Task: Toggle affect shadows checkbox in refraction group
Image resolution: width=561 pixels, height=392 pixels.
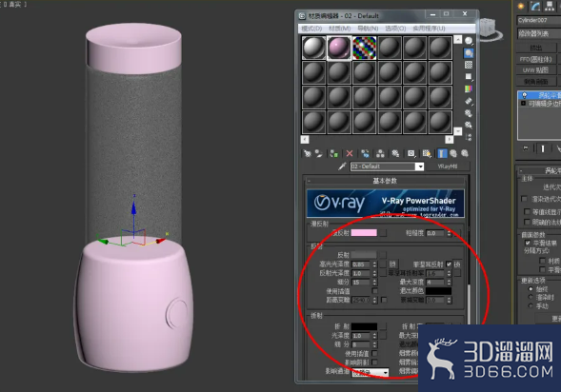Action: coord(374,363)
